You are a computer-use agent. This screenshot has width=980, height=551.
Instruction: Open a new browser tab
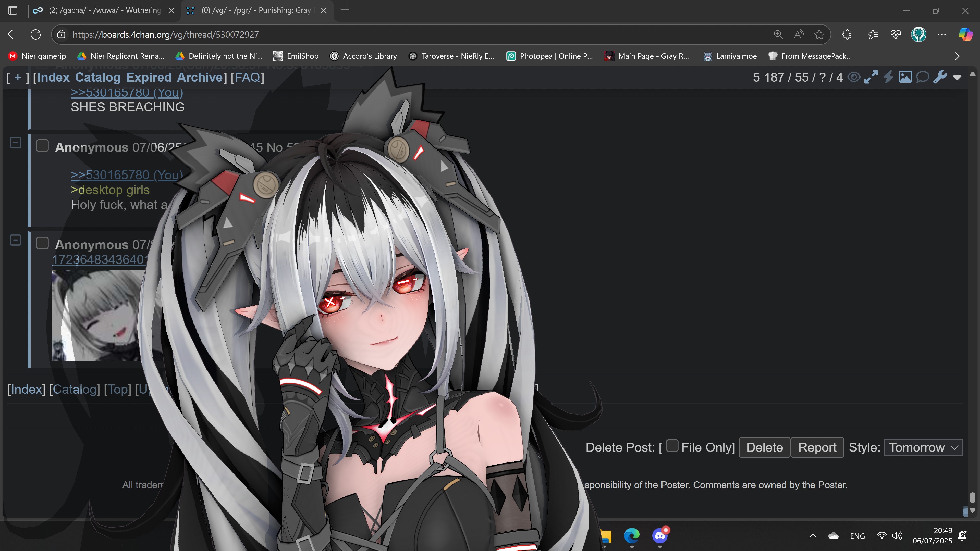click(345, 10)
